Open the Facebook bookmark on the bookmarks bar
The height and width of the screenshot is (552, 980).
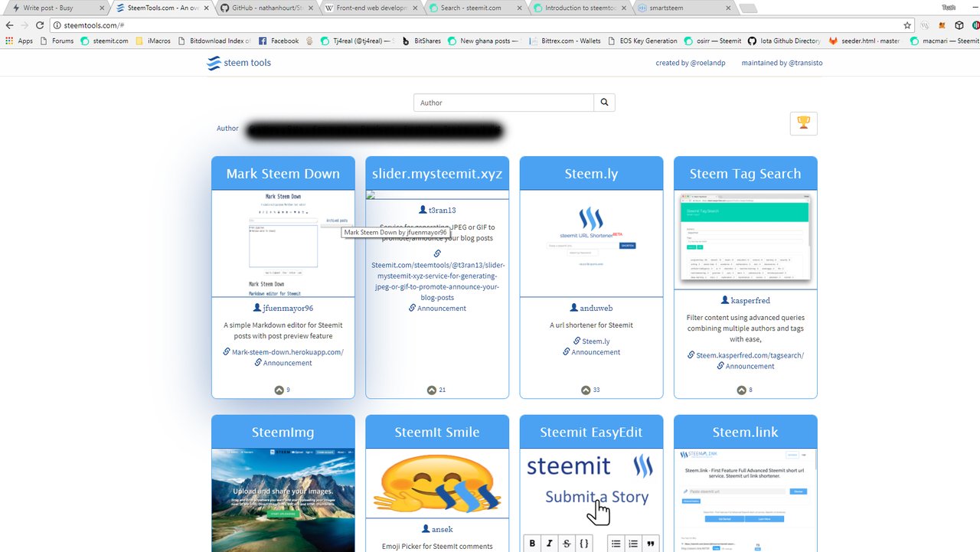[279, 41]
